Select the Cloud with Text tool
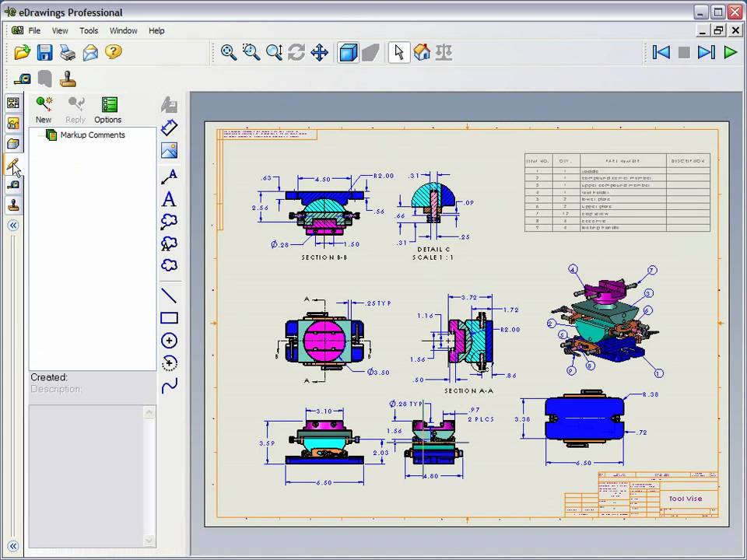The width and height of the screenshot is (747, 560). 169,243
